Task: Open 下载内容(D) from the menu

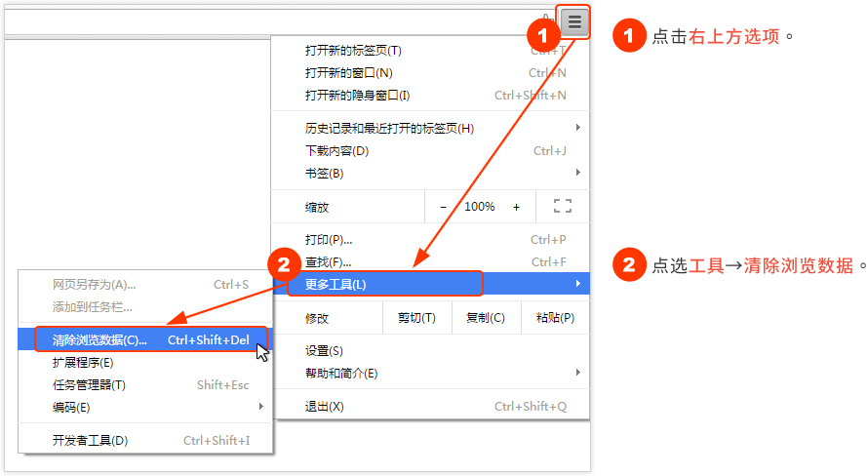Action: tap(337, 151)
